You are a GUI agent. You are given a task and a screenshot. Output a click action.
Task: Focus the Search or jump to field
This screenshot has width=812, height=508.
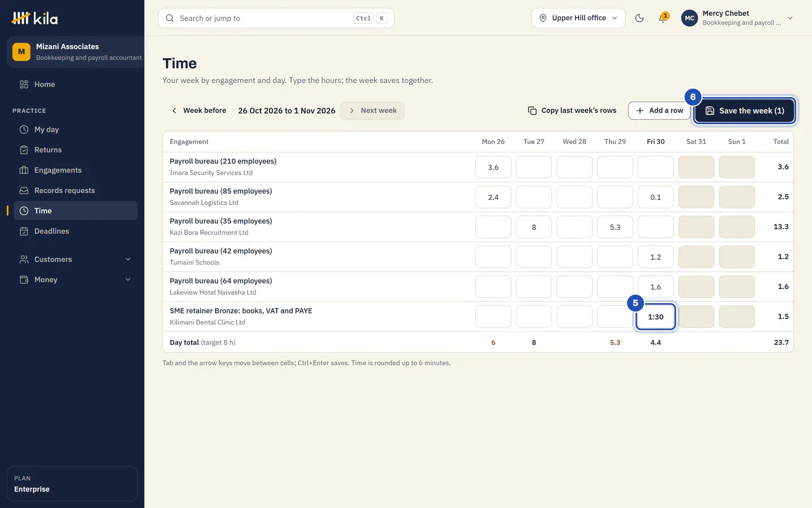click(276, 18)
